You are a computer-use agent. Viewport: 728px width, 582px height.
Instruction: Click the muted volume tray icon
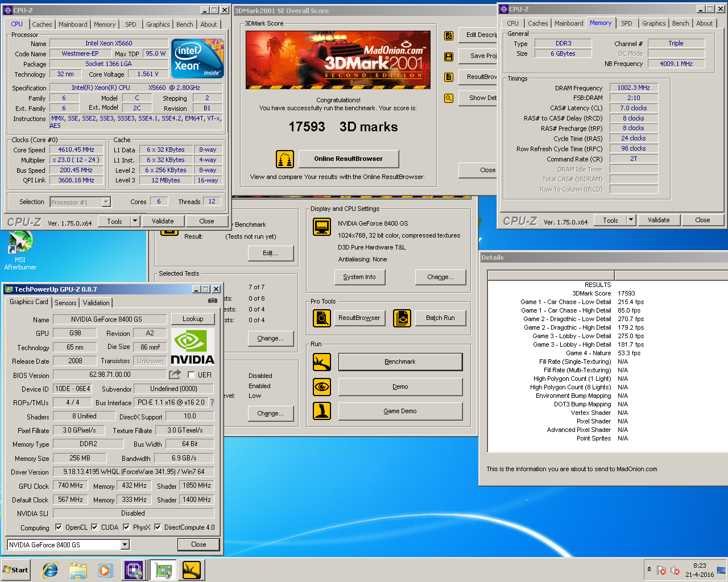pos(675,570)
